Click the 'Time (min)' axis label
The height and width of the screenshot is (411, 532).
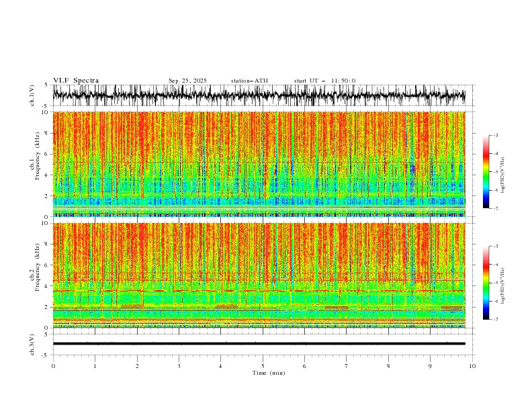[269, 373]
